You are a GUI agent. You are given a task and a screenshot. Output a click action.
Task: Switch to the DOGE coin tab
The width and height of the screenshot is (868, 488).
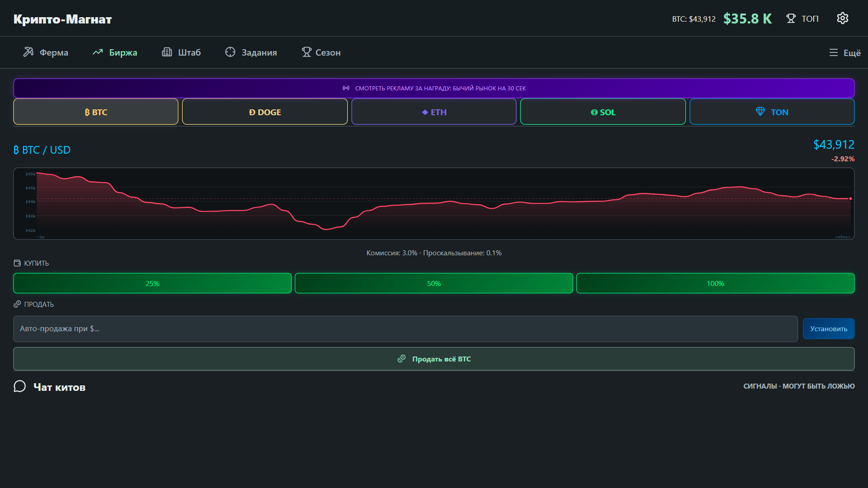click(x=265, y=112)
